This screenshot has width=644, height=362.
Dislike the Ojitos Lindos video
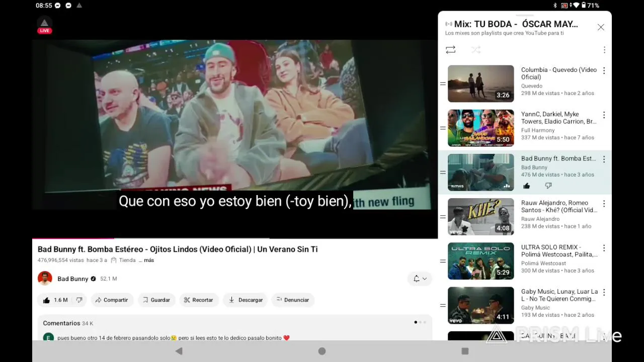79,300
